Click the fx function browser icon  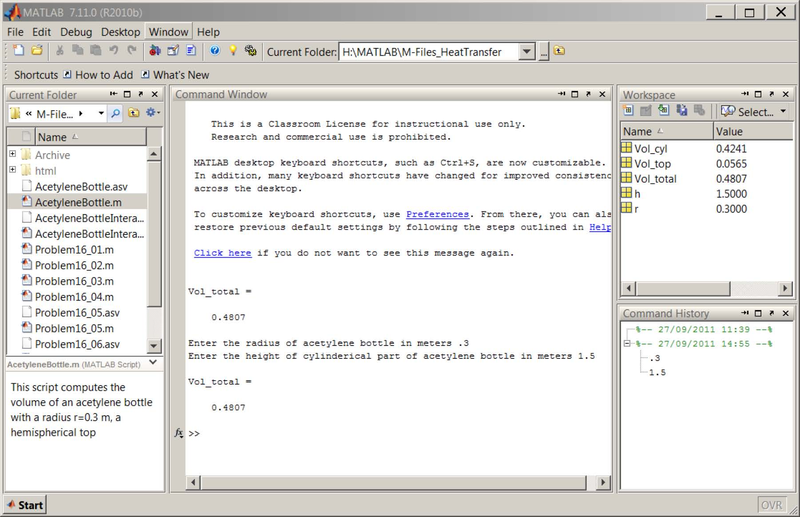[179, 433]
